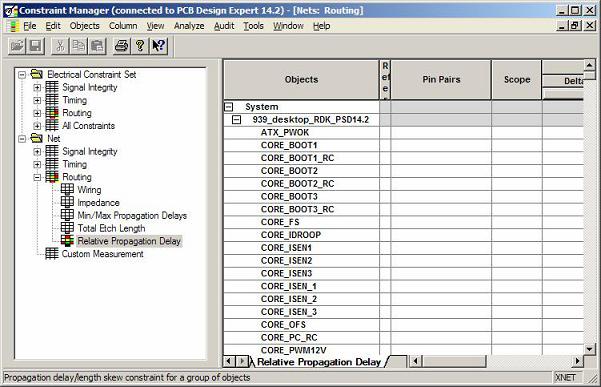
Task: Collapse the Net folder
Action: pos(22,138)
